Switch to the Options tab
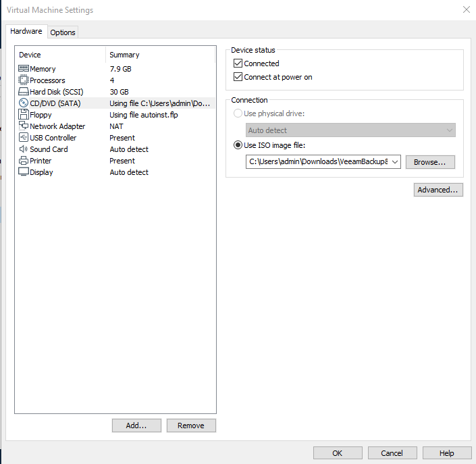 (63, 32)
